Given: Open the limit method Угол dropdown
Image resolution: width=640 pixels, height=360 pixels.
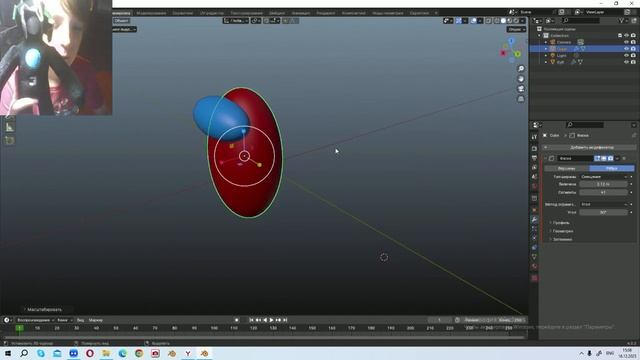Looking at the screenshot, I should pos(604,204).
